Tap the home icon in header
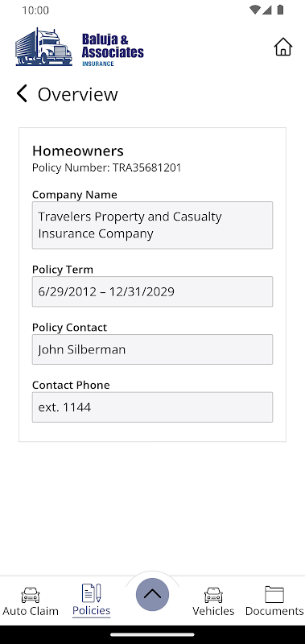 [x=282, y=47]
